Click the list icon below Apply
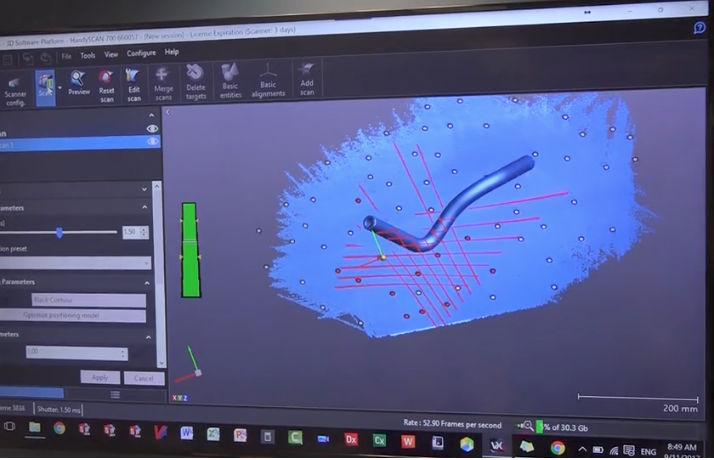This screenshot has height=460, width=714. point(115,395)
